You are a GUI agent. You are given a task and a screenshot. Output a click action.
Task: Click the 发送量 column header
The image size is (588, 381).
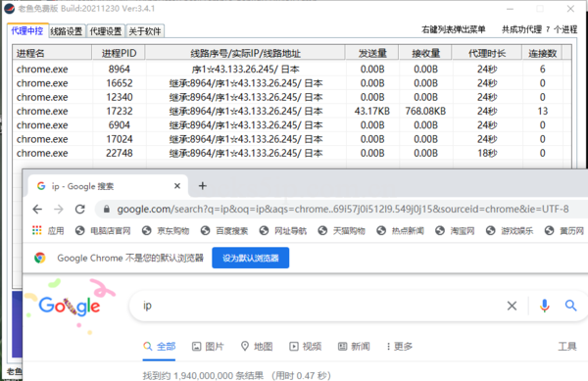(x=372, y=53)
